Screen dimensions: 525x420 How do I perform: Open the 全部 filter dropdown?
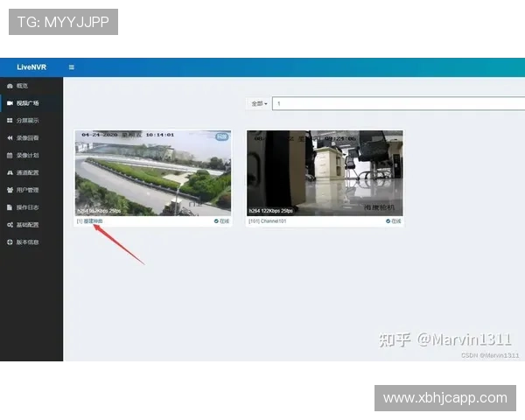tap(259, 103)
